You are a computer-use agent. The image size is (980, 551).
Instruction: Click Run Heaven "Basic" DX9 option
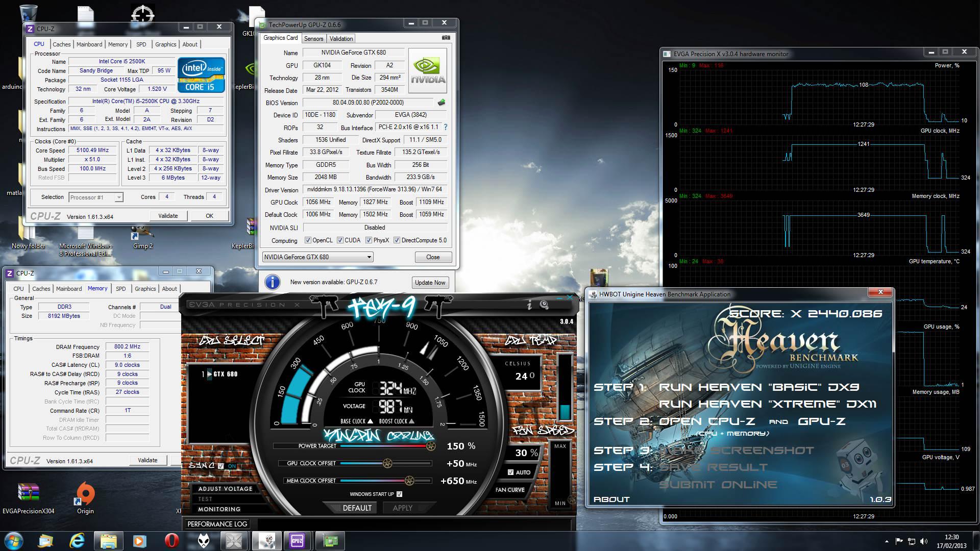(x=759, y=387)
